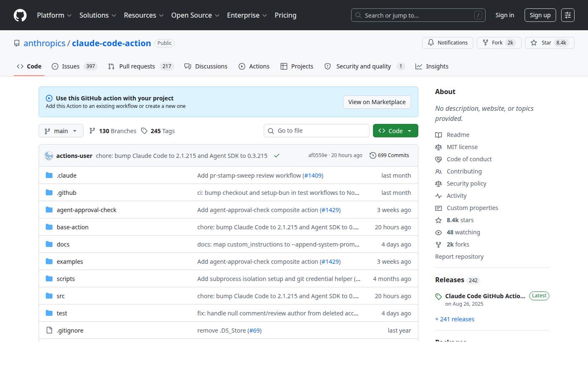
Task: Click the Activity pulse icon
Action: tap(438, 196)
